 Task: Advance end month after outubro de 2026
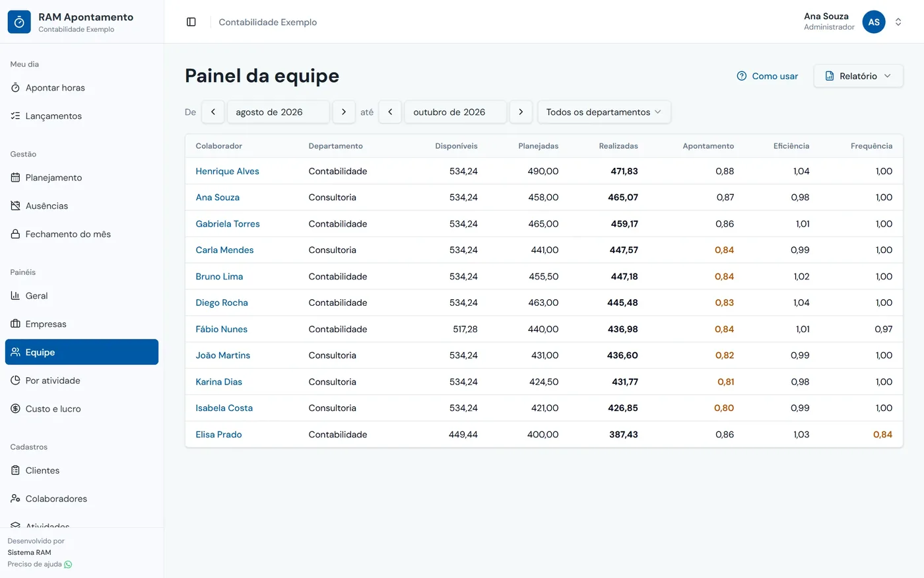click(x=521, y=112)
